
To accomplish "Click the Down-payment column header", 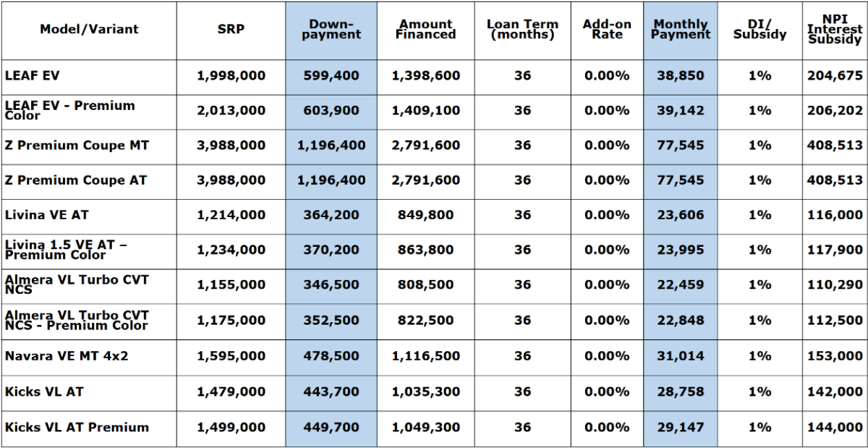I will pyautogui.click(x=331, y=30).
